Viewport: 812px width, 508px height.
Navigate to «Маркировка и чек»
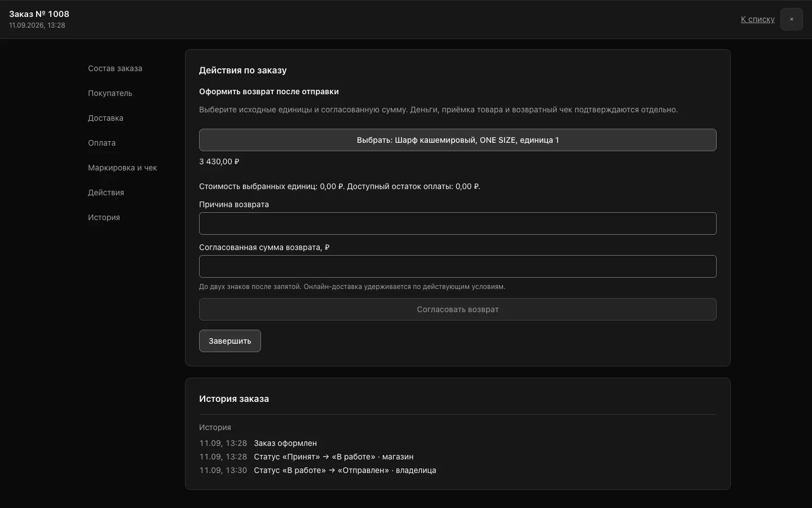(x=122, y=168)
